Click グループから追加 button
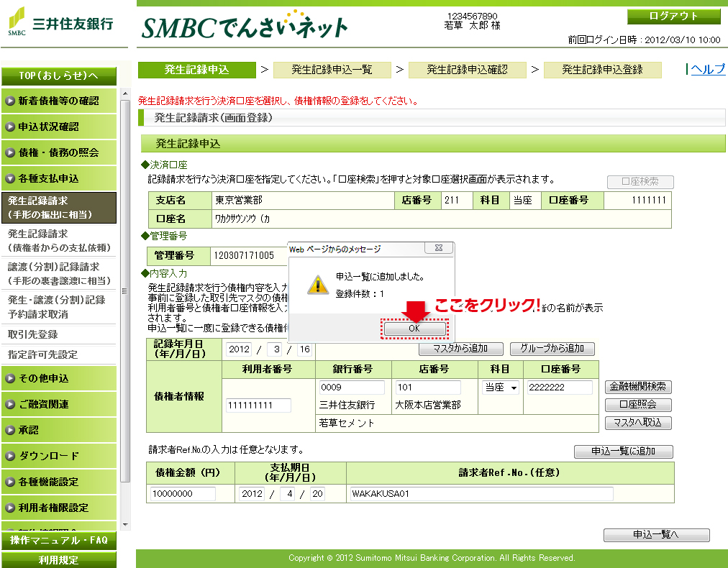 [552, 349]
